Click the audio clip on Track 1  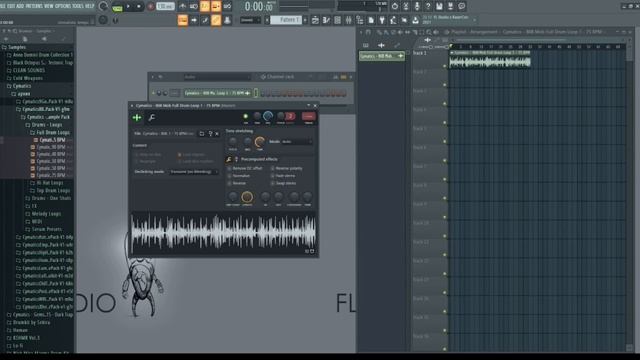pyautogui.click(x=490, y=60)
